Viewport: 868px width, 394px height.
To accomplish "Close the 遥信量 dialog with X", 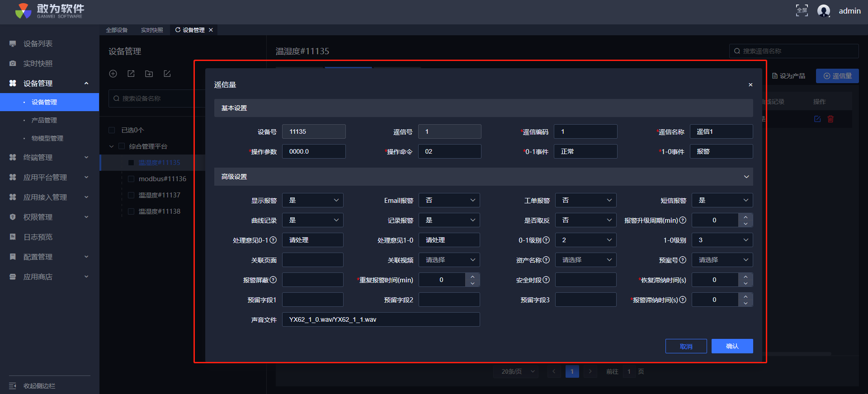I will click(x=750, y=85).
